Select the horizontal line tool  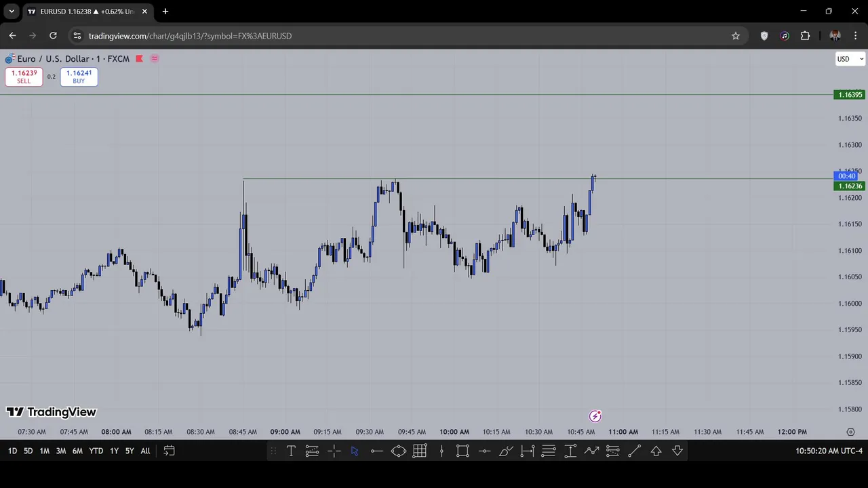(x=484, y=451)
